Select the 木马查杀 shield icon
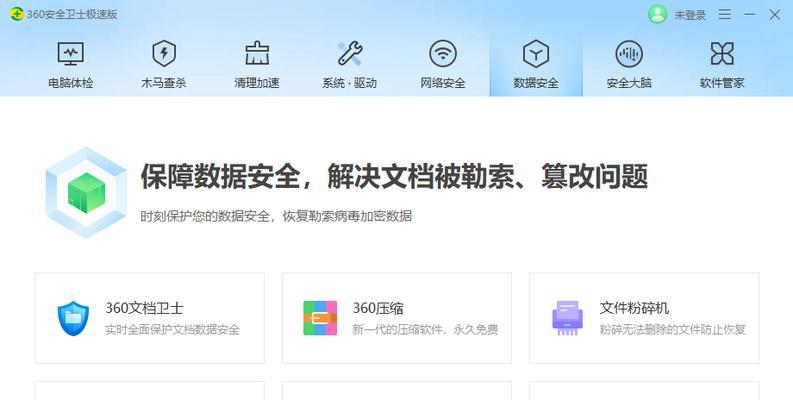 click(164, 54)
